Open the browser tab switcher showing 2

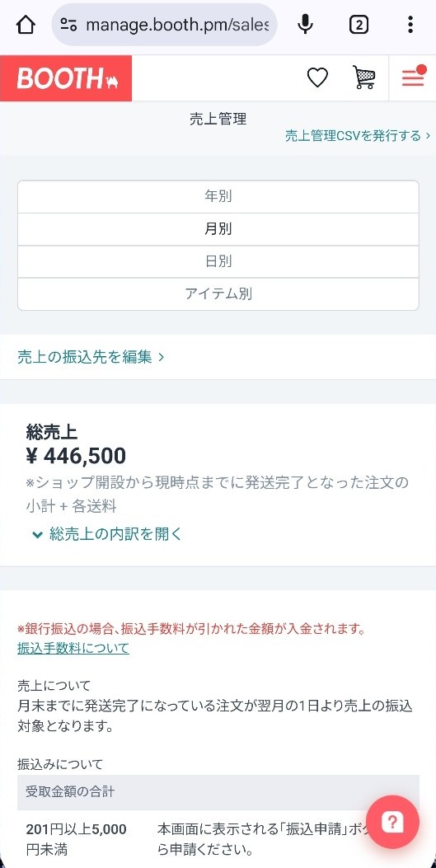coord(359,25)
